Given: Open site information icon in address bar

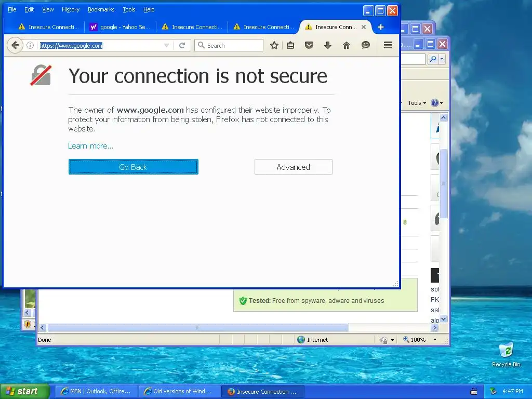Looking at the screenshot, I should coord(30,45).
